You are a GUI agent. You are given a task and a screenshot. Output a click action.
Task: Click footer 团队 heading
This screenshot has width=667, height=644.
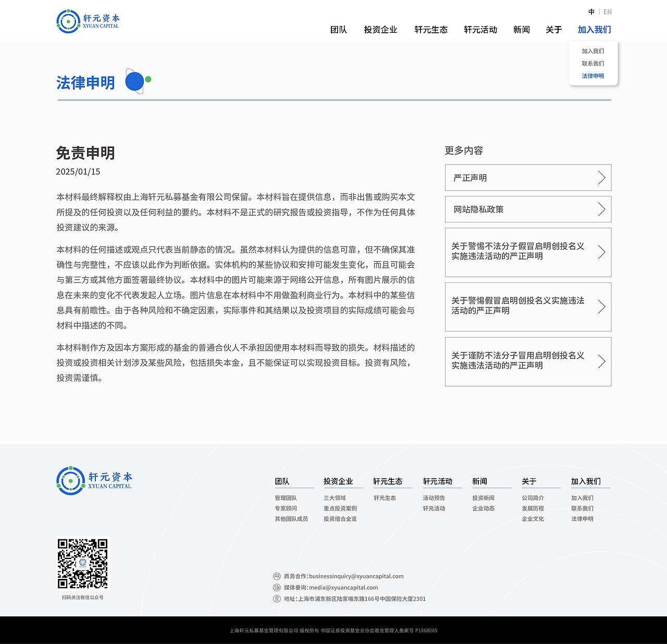click(282, 481)
